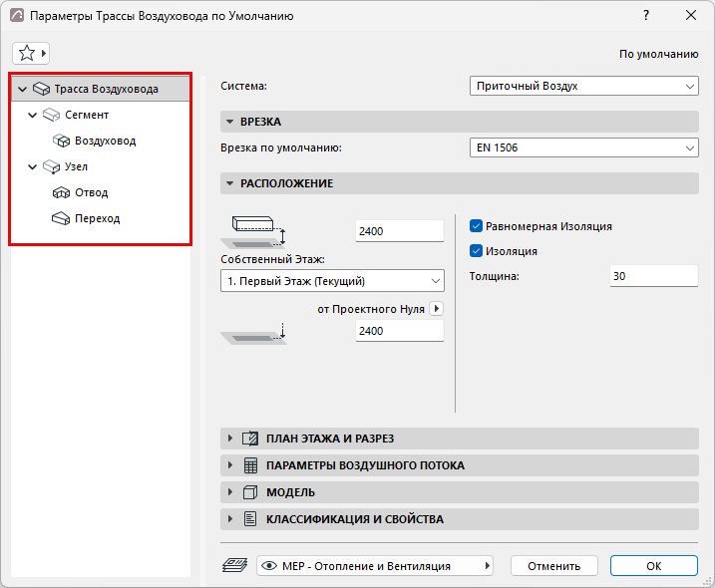
Task: Select Отвод in the tree
Action: tap(91, 192)
